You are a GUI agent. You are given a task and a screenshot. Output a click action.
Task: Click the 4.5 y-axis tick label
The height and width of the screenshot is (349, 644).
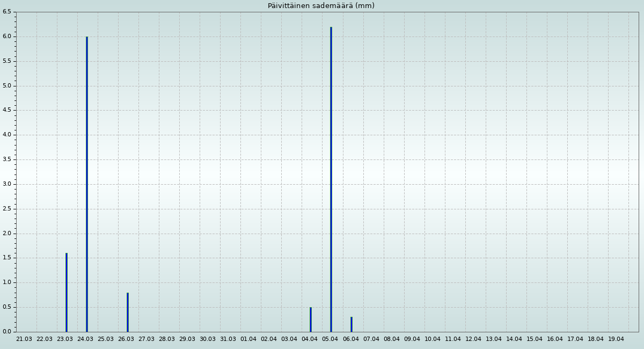[7, 110]
